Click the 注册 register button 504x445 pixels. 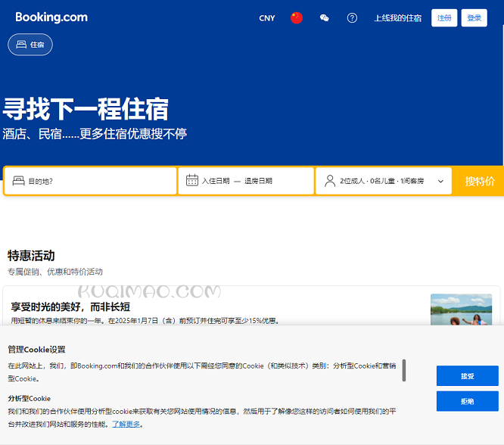pos(444,18)
